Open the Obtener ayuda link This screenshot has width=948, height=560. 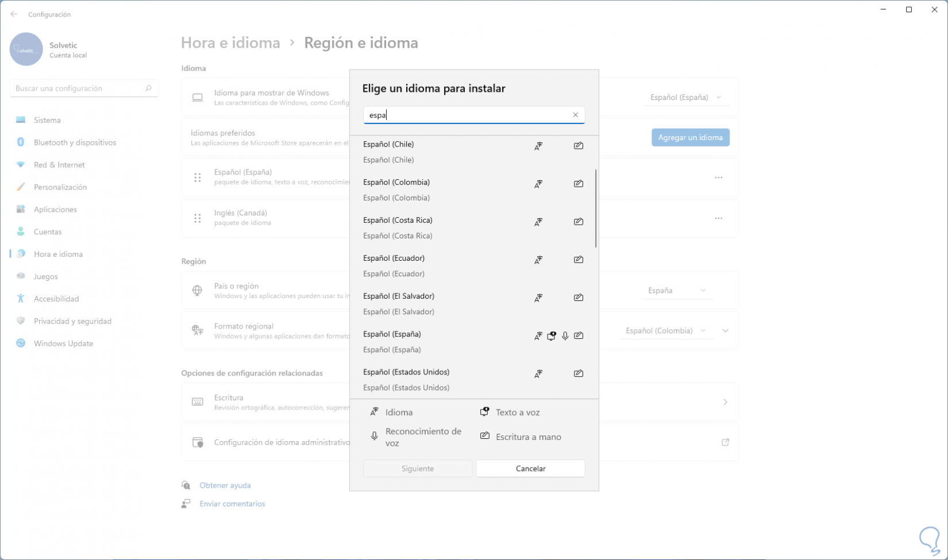click(x=225, y=485)
